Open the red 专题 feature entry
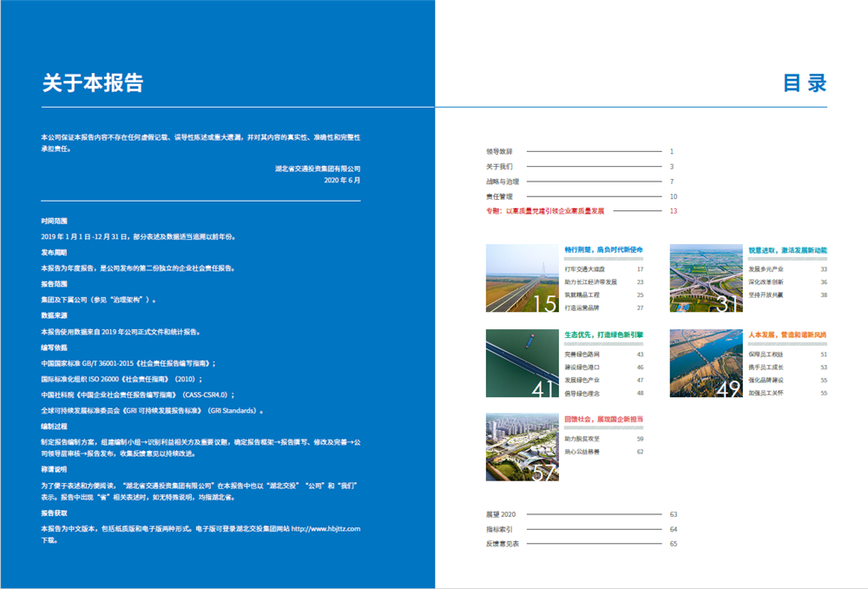Screen dimensions: 868x589 click(545, 211)
